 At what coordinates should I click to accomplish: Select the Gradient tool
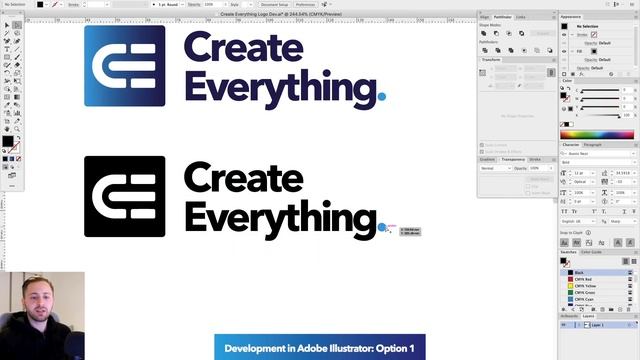click(17, 97)
